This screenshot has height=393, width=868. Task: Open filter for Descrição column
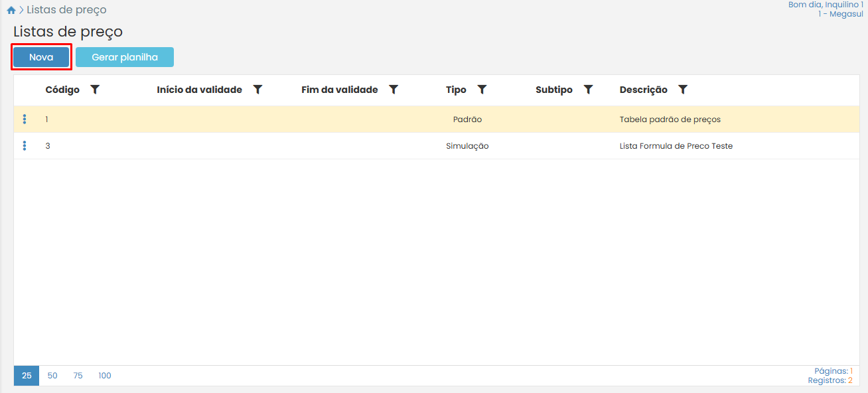(x=683, y=90)
